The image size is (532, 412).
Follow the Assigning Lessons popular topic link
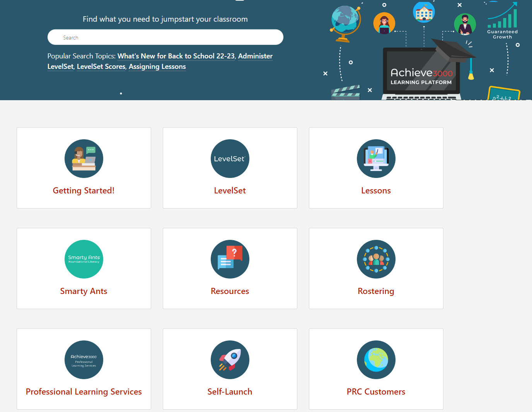tap(157, 67)
